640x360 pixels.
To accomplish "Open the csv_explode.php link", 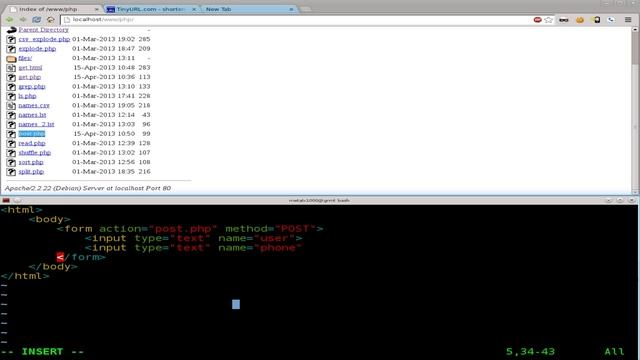I will [x=44, y=39].
